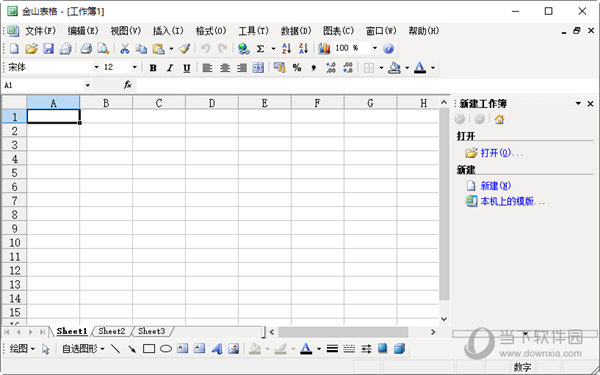Decrease decimal places
The height and width of the screenshot is (375, 600).
[348, 68]
